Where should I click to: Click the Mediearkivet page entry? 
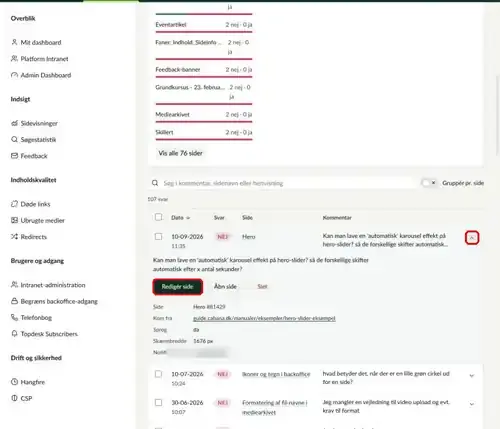pos(172,115)
